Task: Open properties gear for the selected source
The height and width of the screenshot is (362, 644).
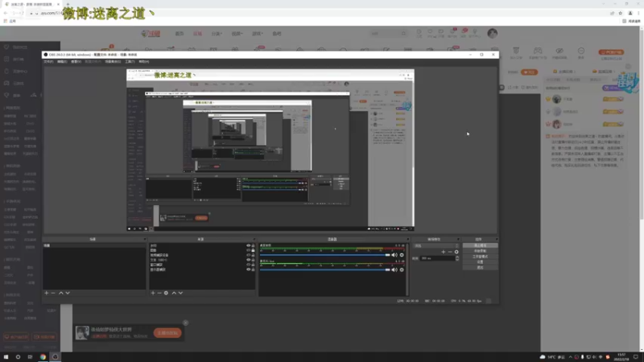Action: coord(166,293)
